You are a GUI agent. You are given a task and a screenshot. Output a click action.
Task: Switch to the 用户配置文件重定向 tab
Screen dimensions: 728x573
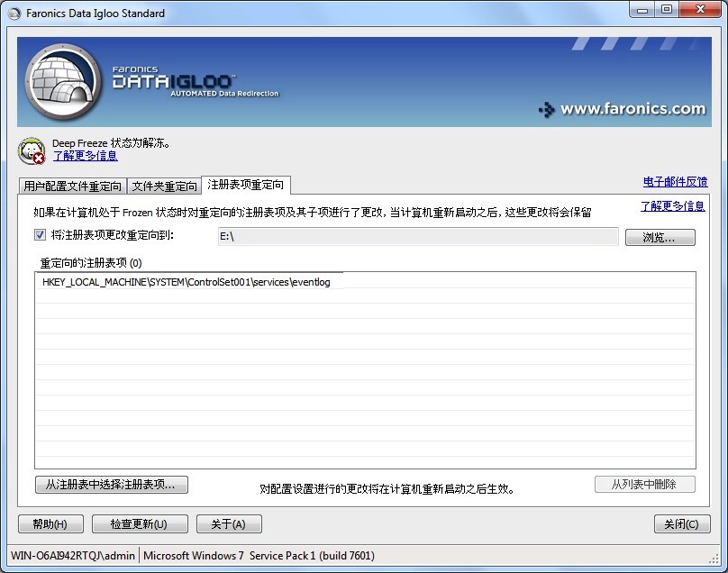point(72,186)
